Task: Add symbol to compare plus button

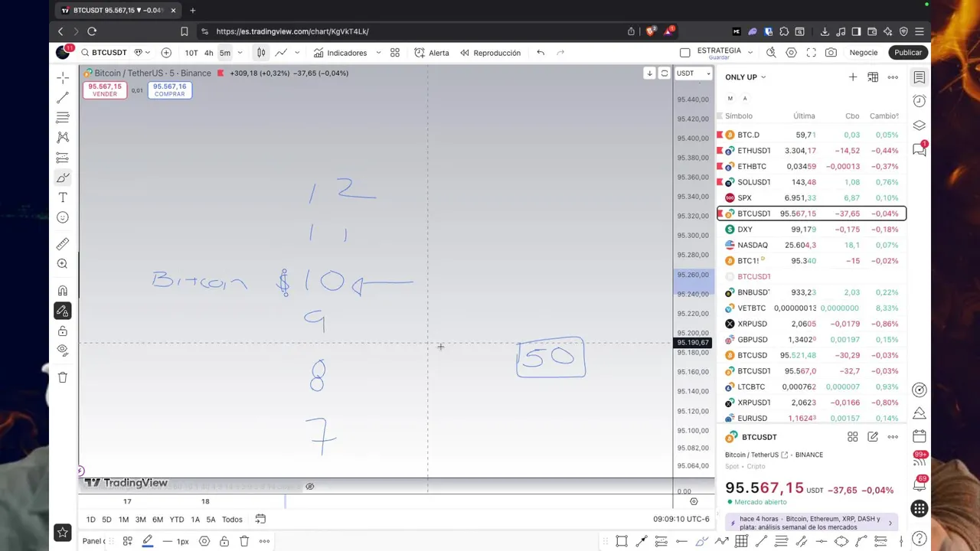Action: click(x=166, y=53)
